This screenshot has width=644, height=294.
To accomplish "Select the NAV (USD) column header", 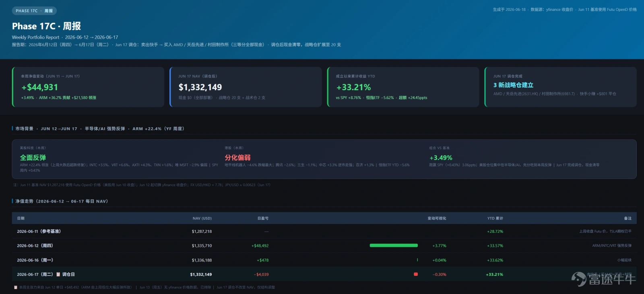I will tap(202, 218).
